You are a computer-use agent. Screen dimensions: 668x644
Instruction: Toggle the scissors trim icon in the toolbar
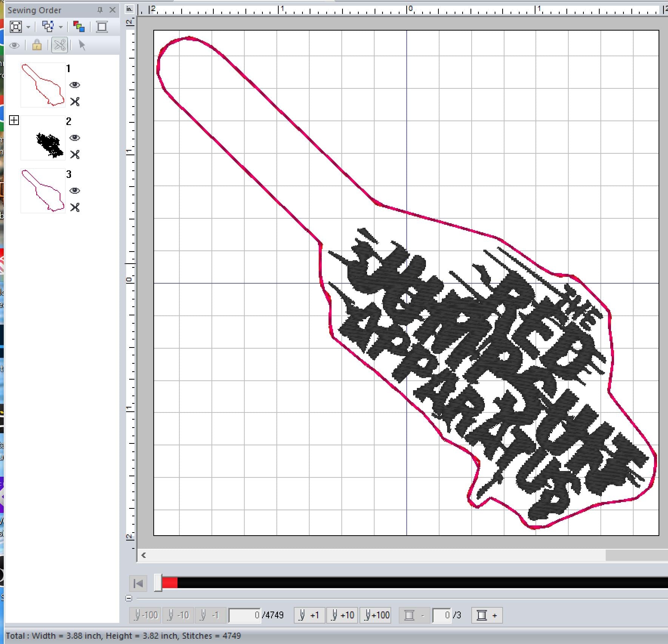coord(60,45)
